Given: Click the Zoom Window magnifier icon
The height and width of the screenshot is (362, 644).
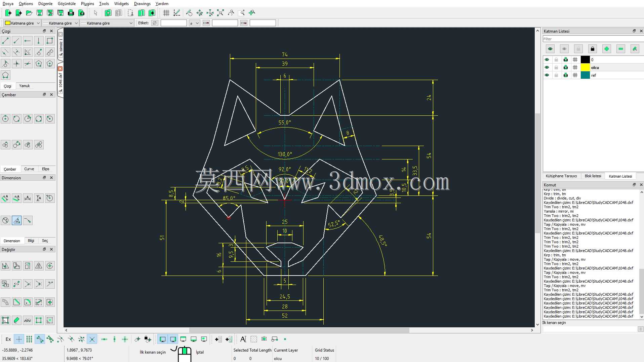Looking at the screenshot, I should [x=241, y=13].
